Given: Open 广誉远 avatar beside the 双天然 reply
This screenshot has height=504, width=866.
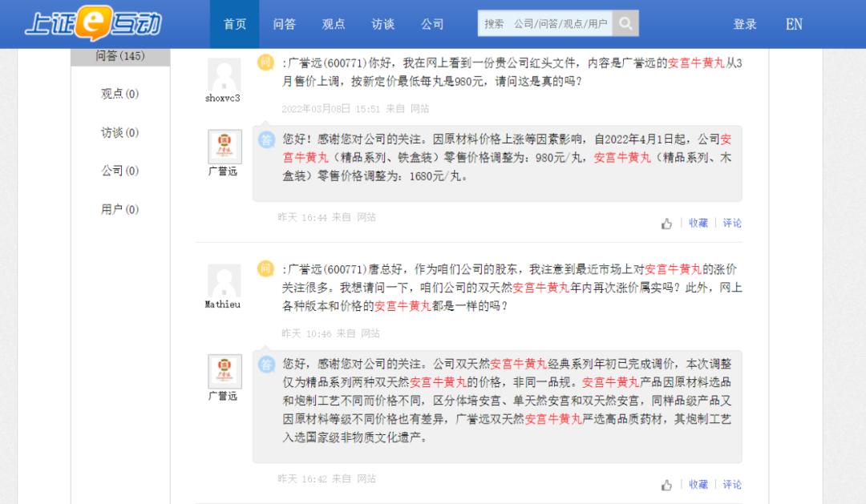Looking at the screenshot, I should point(225,371).
